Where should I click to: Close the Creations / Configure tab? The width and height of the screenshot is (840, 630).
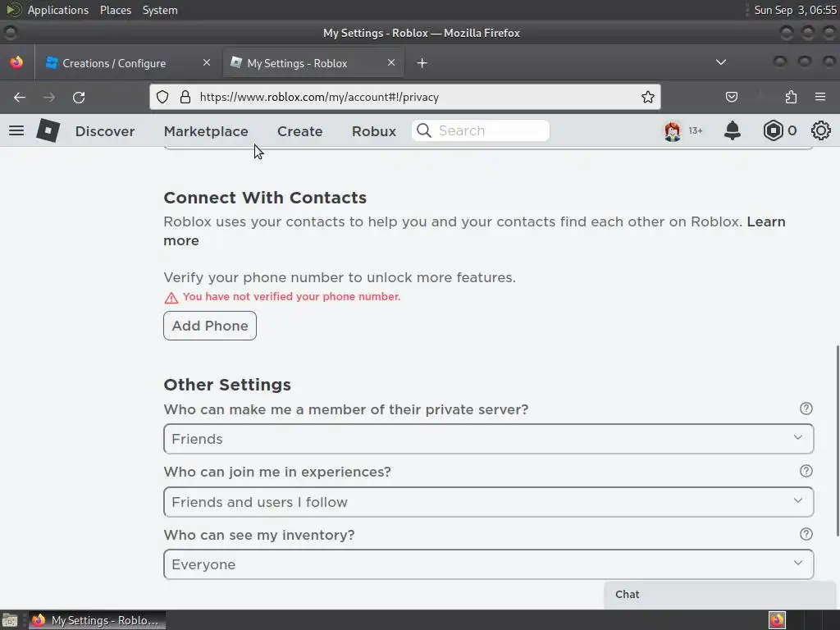[207, 62]
